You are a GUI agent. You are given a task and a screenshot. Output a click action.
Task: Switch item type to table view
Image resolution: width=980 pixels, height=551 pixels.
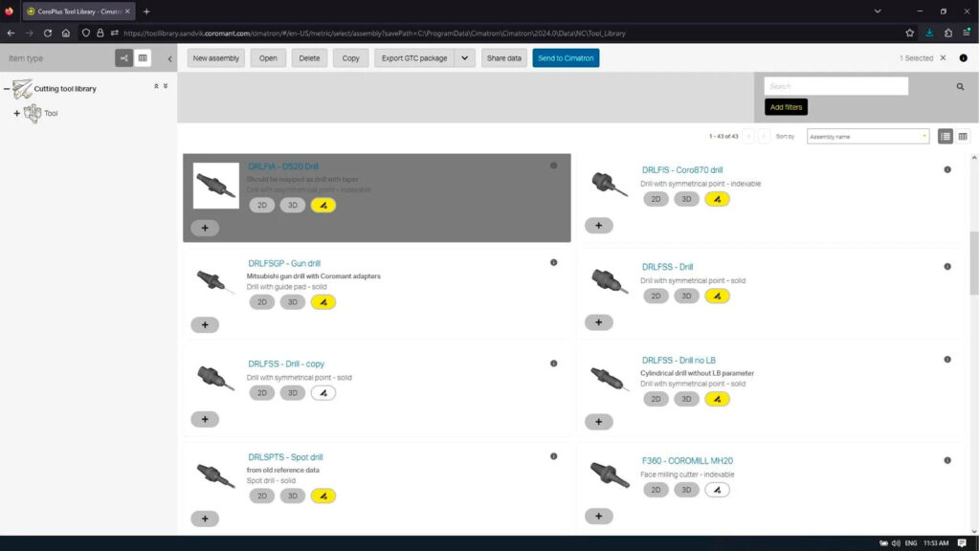[143, 58]
